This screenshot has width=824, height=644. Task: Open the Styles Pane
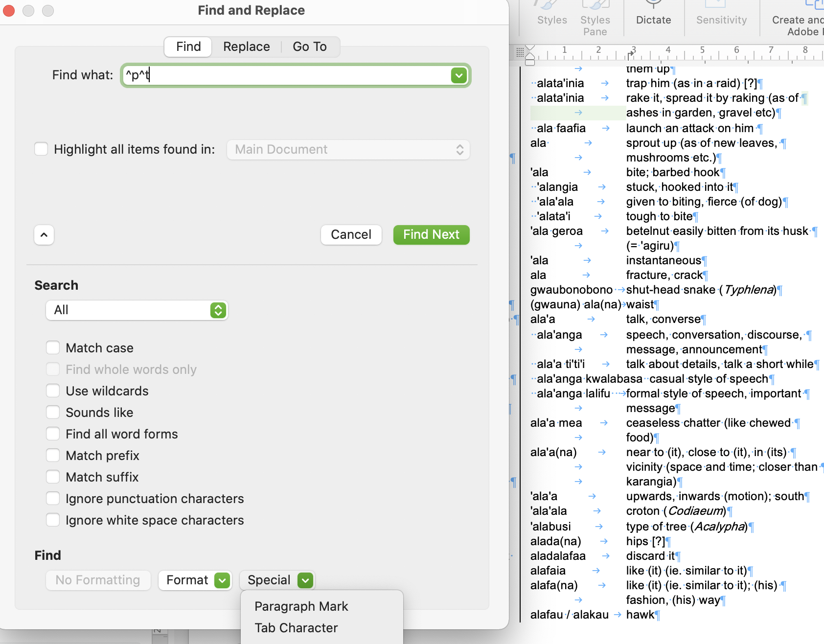point(595,12)
